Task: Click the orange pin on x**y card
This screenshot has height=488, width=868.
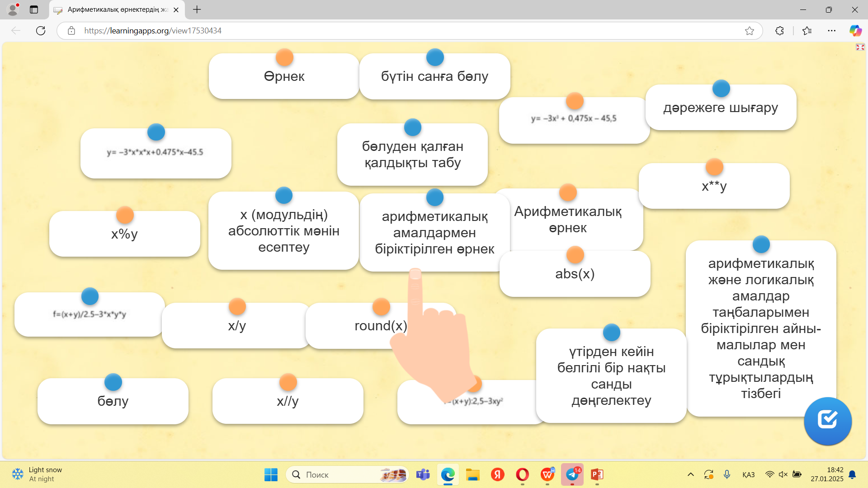Action: (x=714, y=167)
